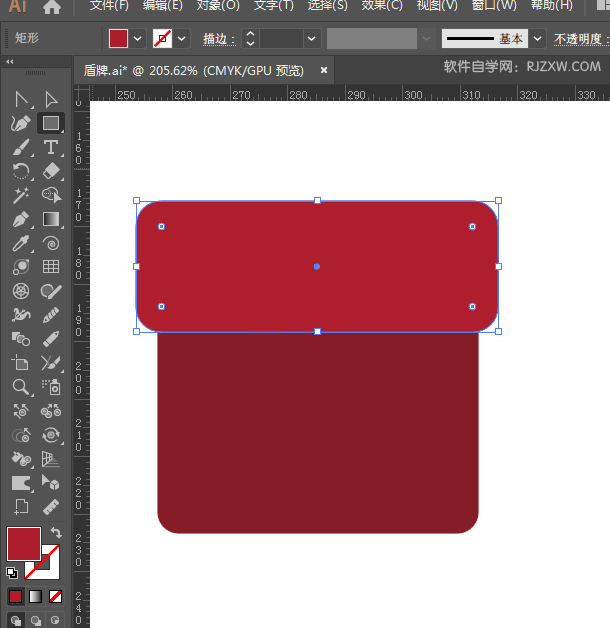Open 对象(O) menu

pyautogui.click(x=218, y=6)
